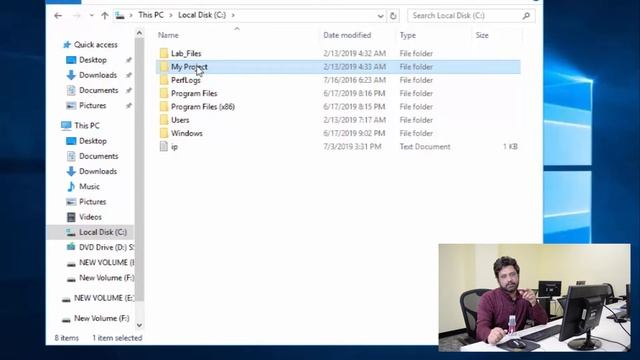Open Pictures under This PC
The height and width of the screenshot is (360, 640).
click(93, 202)
